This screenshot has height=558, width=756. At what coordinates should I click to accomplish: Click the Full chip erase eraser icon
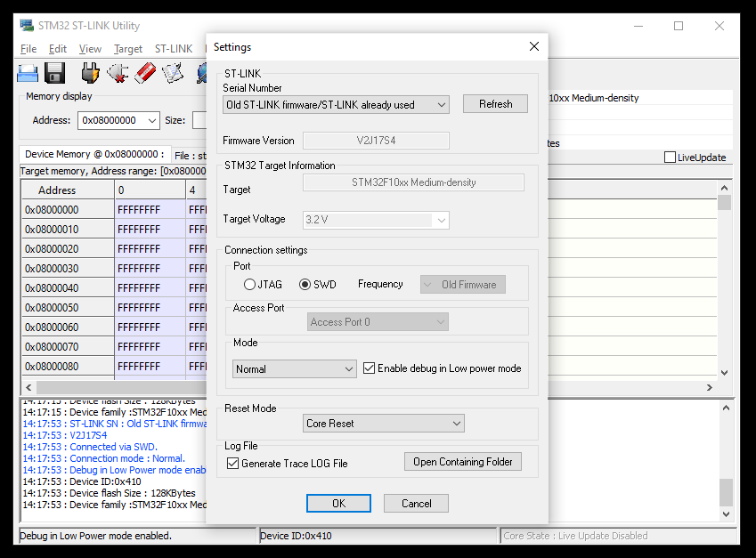pos(144,73)
